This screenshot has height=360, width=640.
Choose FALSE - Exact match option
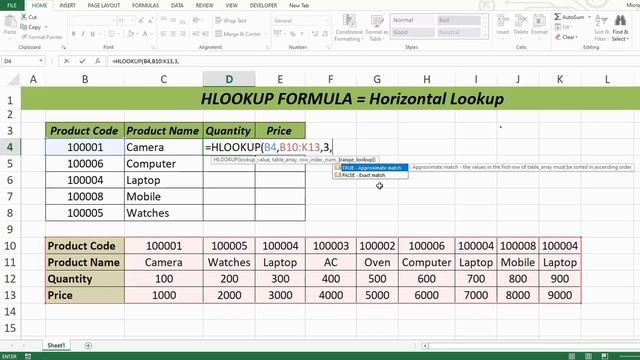tap(371, 175)
